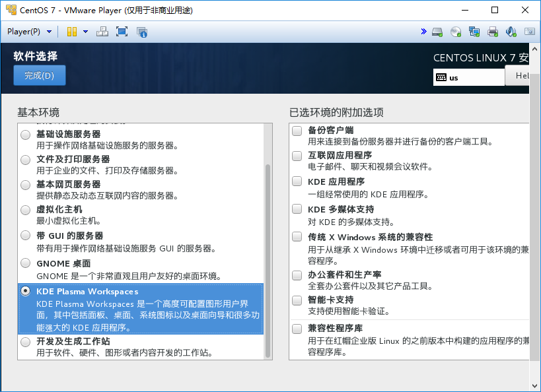Click text '提供静态及动态互联网内容的服务器。'
The image size is (541, 392).
click(x=107, y=195)
